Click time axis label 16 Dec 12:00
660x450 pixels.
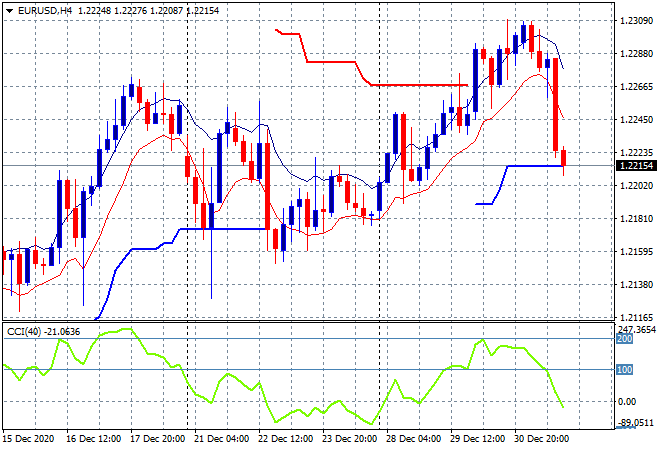93,439
